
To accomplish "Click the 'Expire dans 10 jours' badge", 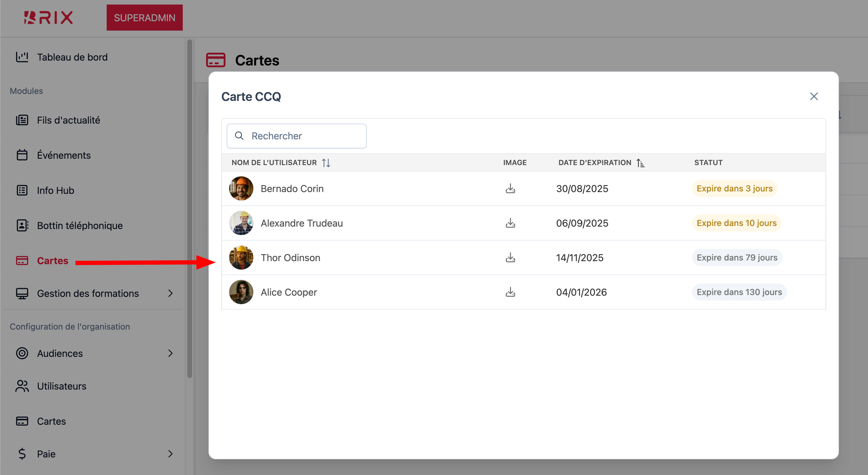I will (736, 223).
